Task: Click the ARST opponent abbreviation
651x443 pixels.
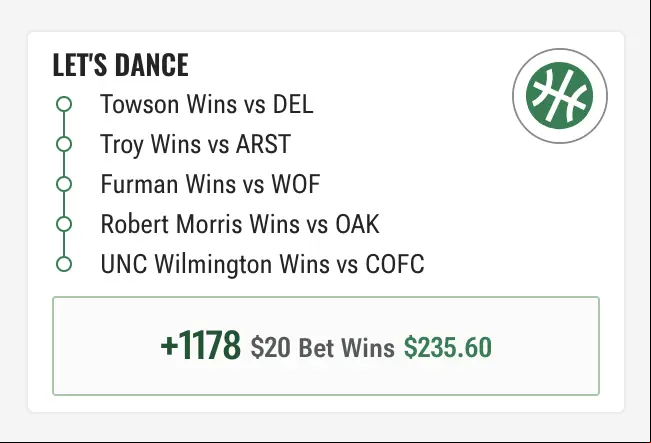Action: coord(263,144)
